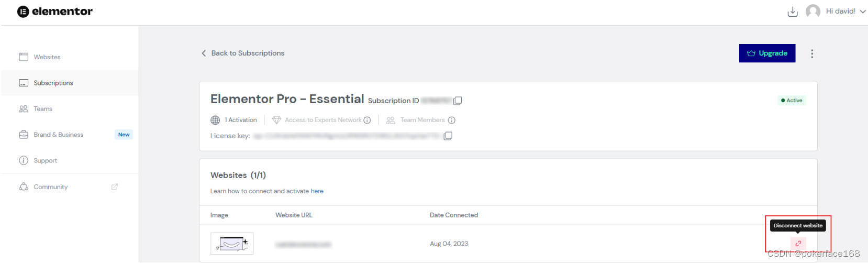Screen dimensions: 868x263
Task: Open the 'here' activation help link
Action: (317, 191)
